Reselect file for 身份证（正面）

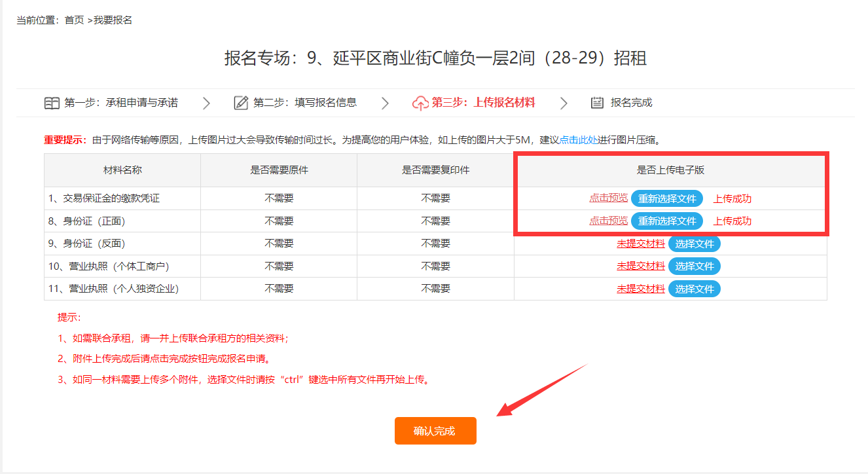[x=666, y=221]
